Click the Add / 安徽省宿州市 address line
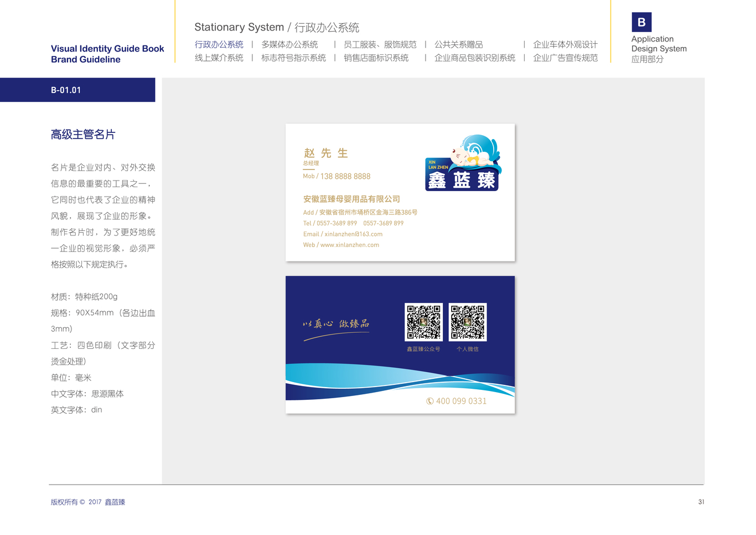The image size is (756, 535). point(360,212)
